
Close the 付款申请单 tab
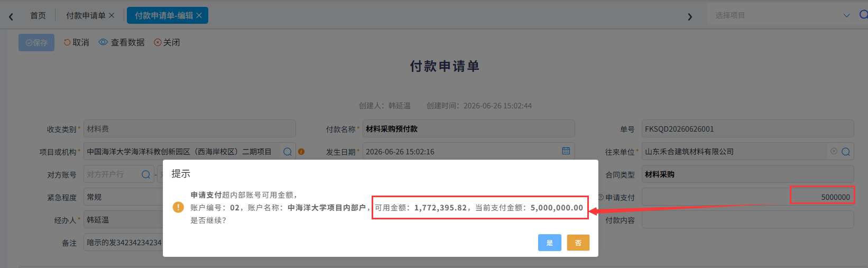click(112, 15)
